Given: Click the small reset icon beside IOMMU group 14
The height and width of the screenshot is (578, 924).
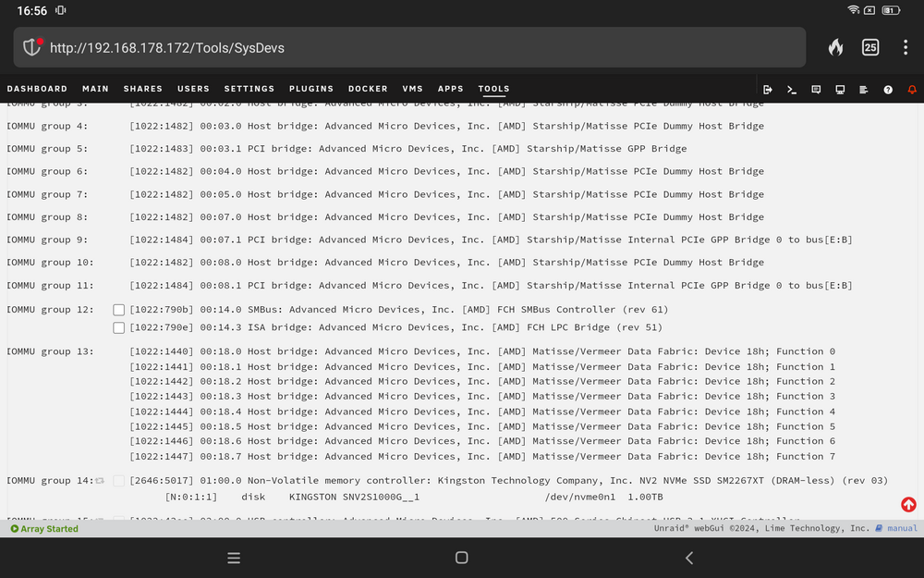Looking at the screenshot, I should pos(100,481).
